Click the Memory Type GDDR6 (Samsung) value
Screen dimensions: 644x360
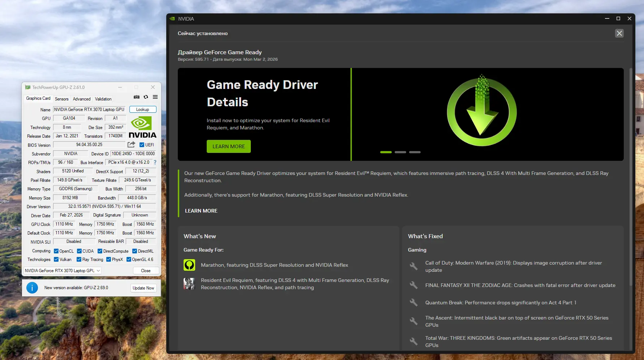click(x=76, y=189)
